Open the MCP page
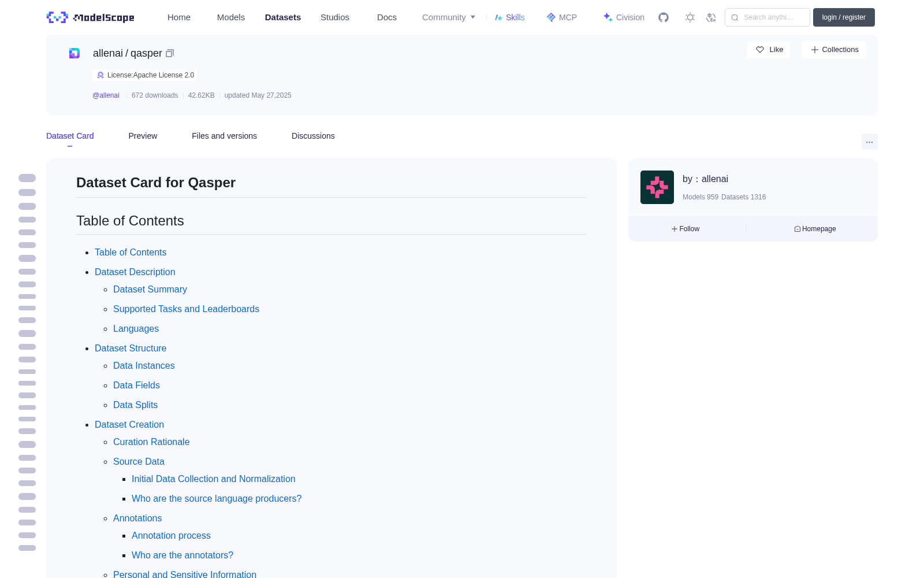The width and height of the screenshot is (924, 578). [561, 17]
